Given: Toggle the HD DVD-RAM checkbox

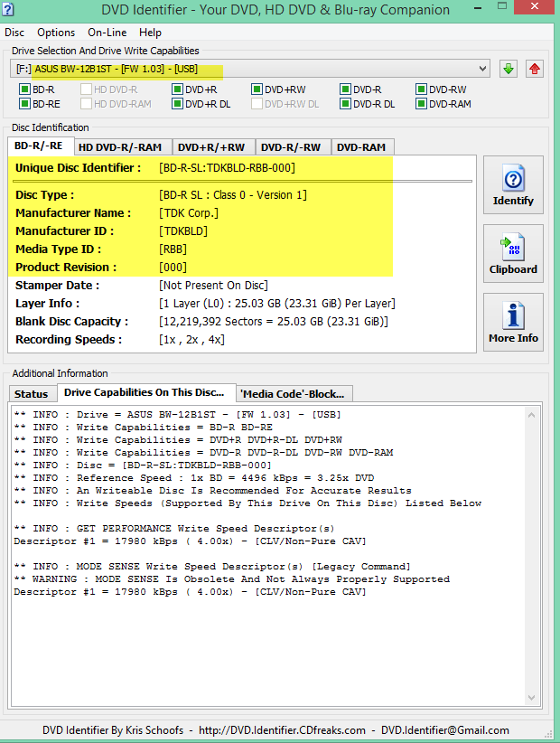Looking at the screenshot, I should [x=86, y=104].
